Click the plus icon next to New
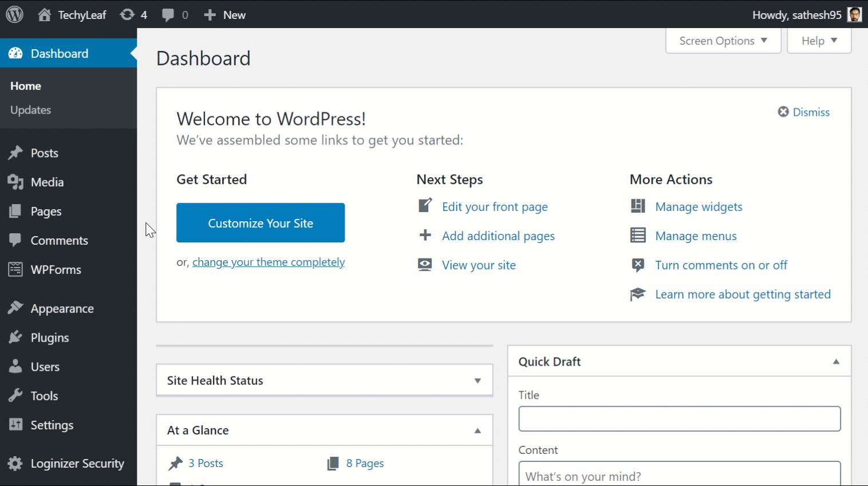This screenshot has width=868, height=486. 210,15
